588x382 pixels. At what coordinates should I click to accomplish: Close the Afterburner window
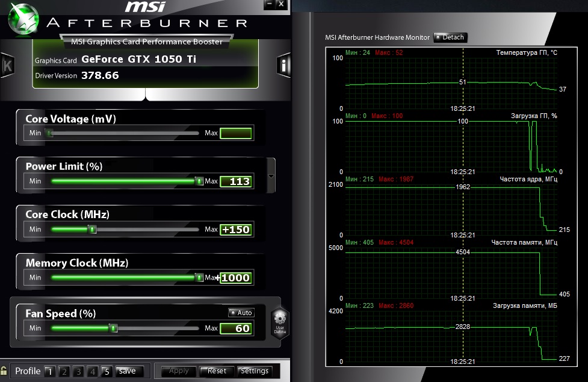click(281, 4)
